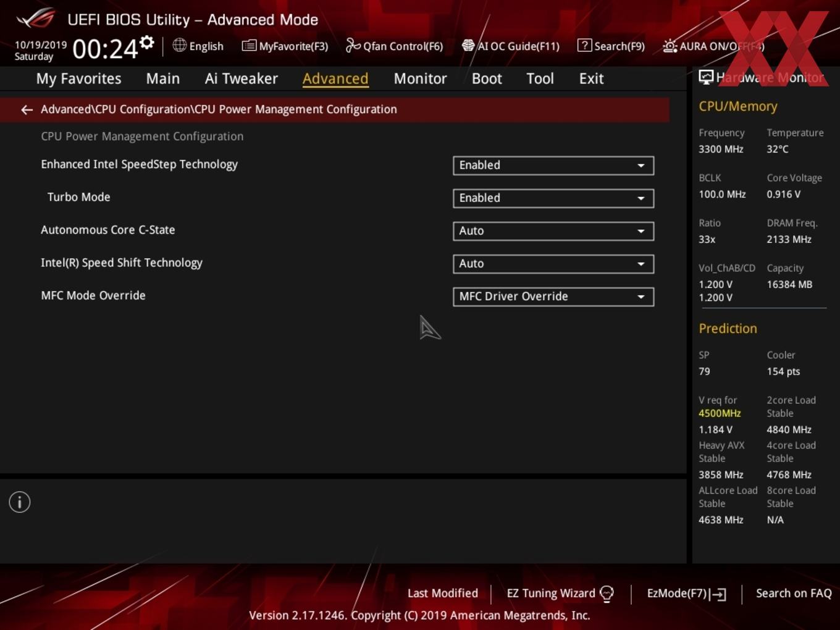Viewport: 840px width, 630px height.
Task: Open date and time settings gear
Action: coord(146,43)
